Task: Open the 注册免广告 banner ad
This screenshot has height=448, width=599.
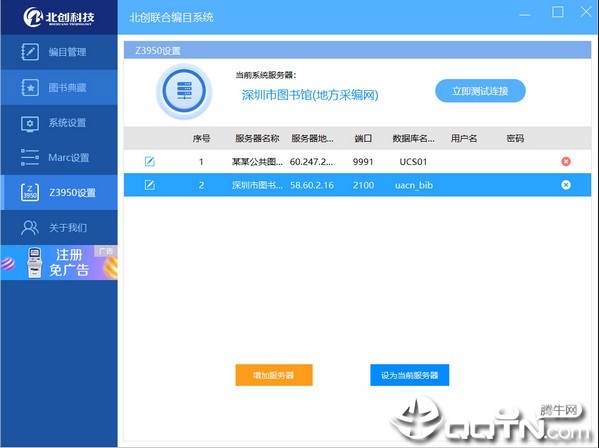Action: tap(59, 263)
